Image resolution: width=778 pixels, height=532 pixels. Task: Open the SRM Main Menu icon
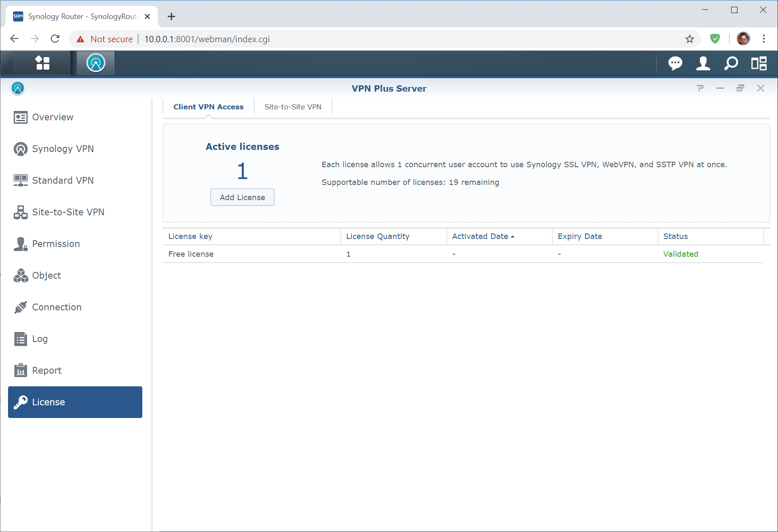(x=42, y=63)
